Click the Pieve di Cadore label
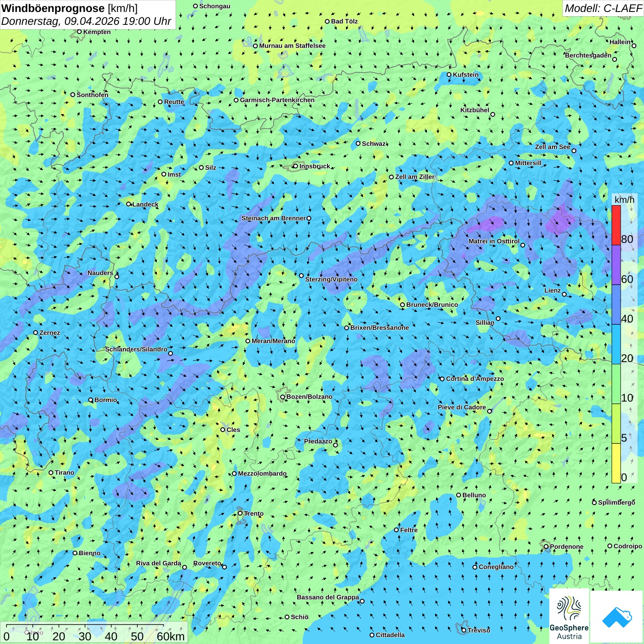This screenshot has width=644, height=644. 462,407
